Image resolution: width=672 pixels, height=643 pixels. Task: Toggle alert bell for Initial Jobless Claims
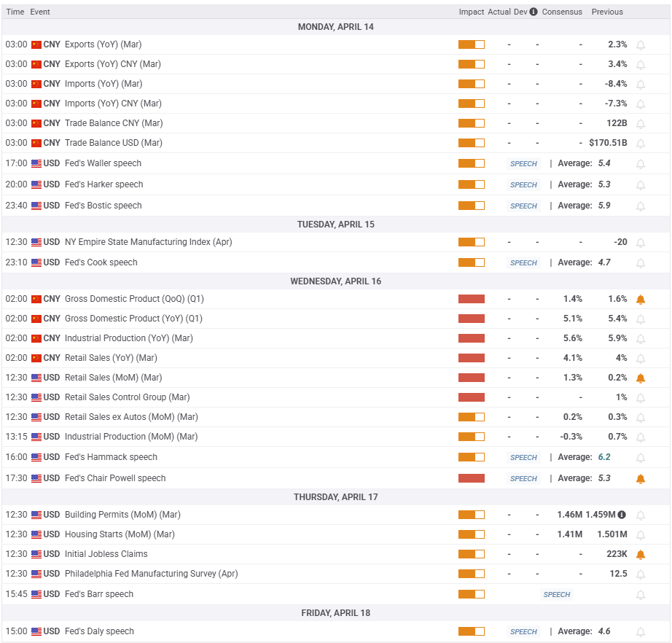(x=641, y=555)
